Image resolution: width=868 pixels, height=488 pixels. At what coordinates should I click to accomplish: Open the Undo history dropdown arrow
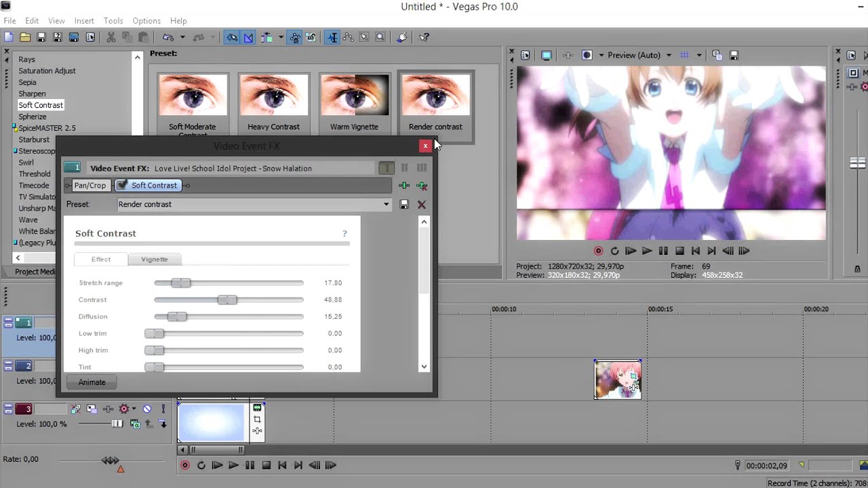point(182,37)
